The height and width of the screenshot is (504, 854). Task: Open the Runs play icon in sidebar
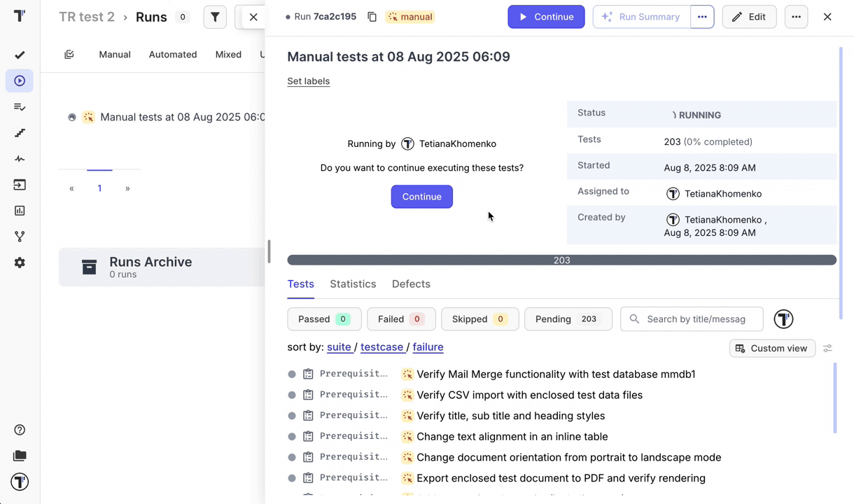pos(20,81)
